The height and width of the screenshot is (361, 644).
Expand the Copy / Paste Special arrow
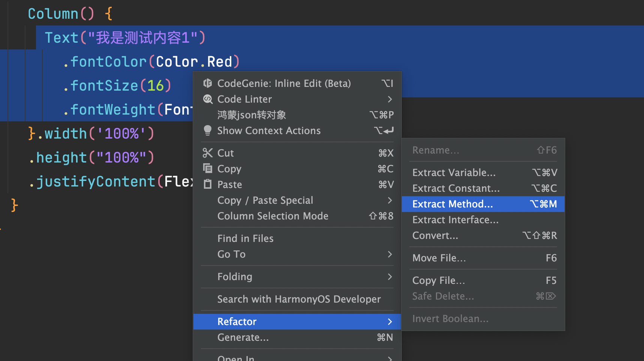click(x=390, y=200)
